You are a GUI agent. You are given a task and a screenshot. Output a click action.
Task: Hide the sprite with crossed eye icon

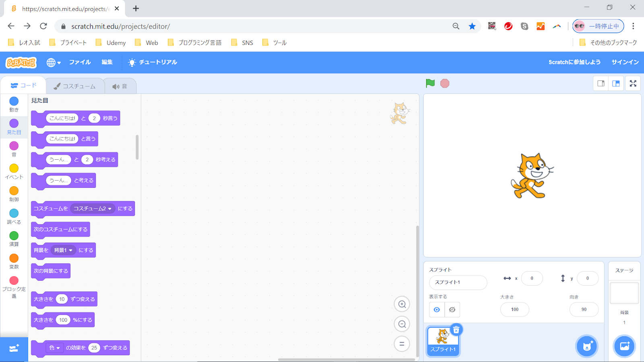(452, 310)
